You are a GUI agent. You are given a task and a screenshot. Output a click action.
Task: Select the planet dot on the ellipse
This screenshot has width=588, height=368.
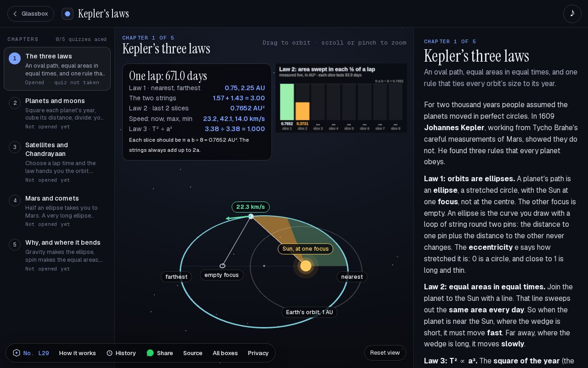251,216
